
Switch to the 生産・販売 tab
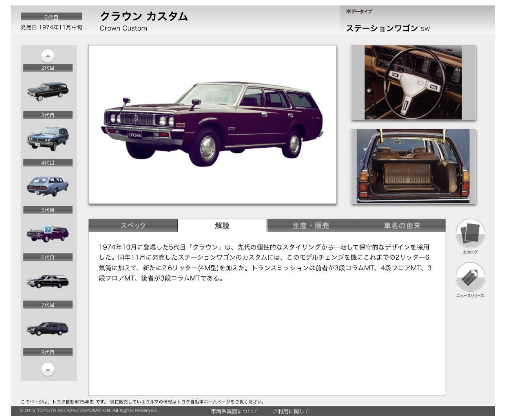311,226
